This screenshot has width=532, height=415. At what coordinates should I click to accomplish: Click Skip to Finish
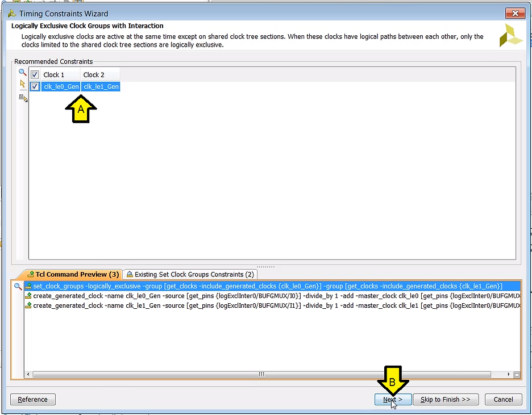pyautogui.click(x=446, y=399)
